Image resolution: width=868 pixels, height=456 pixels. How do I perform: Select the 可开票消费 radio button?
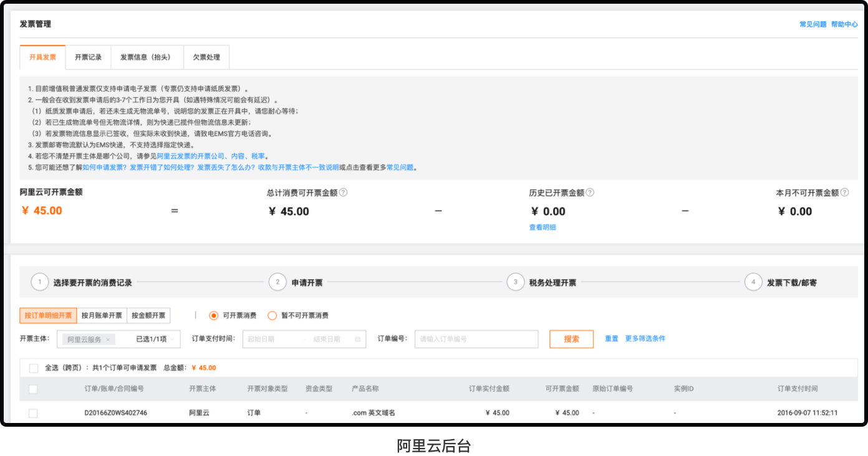[x=214, y=316]
